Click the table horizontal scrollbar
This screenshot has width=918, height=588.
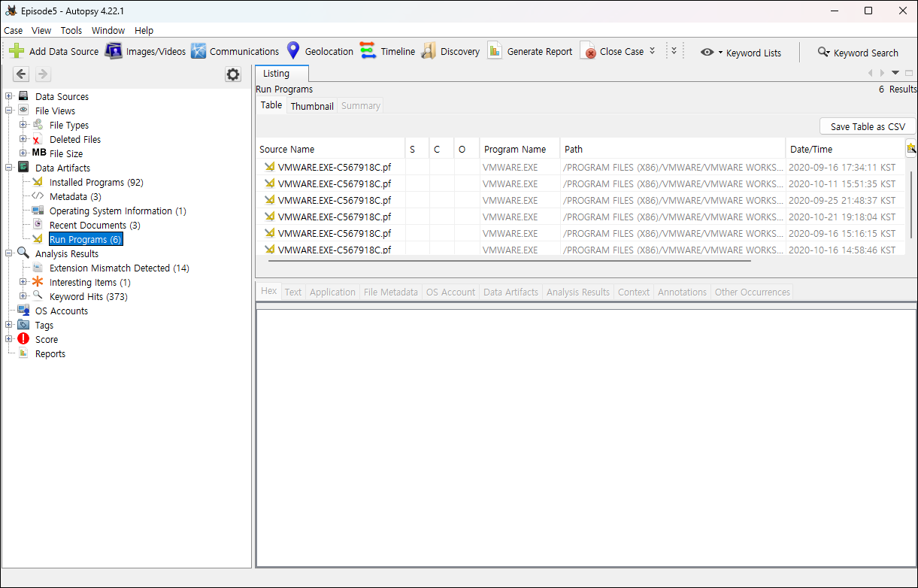tap(510, 261)
